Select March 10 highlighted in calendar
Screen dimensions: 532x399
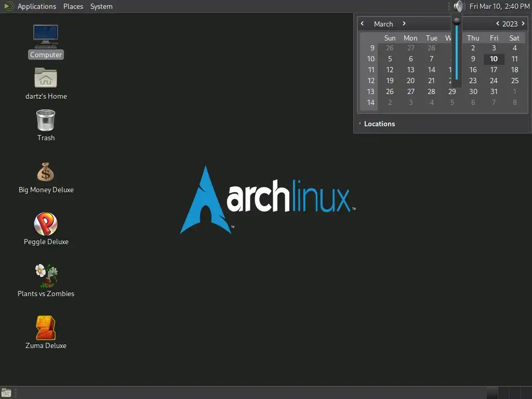(x=494, y=59)
